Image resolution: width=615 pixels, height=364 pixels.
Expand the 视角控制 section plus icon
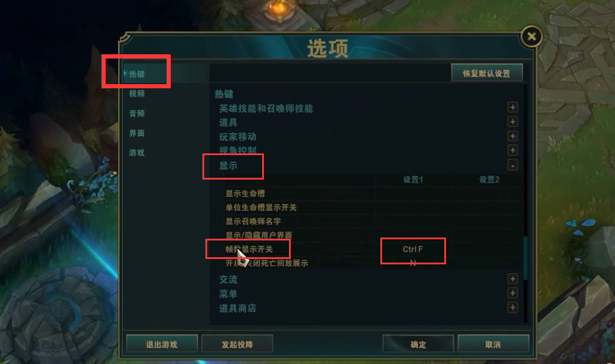(x=512, y=150)
